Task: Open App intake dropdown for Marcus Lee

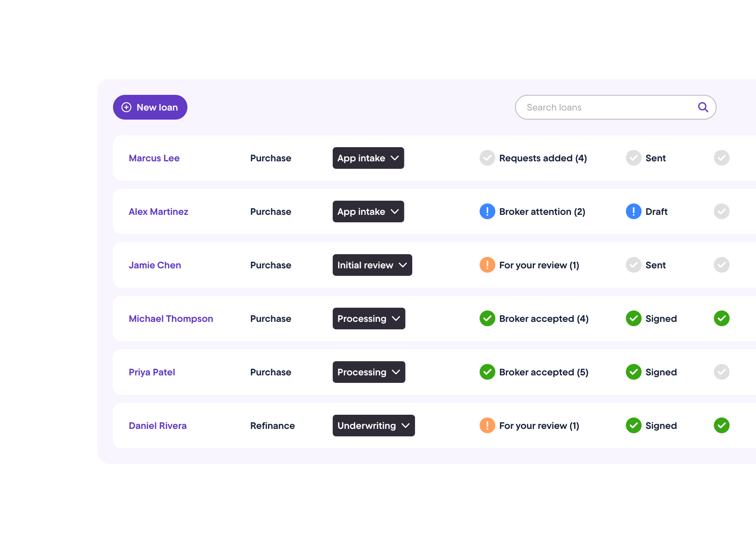Action: click(x=368, y=158)
